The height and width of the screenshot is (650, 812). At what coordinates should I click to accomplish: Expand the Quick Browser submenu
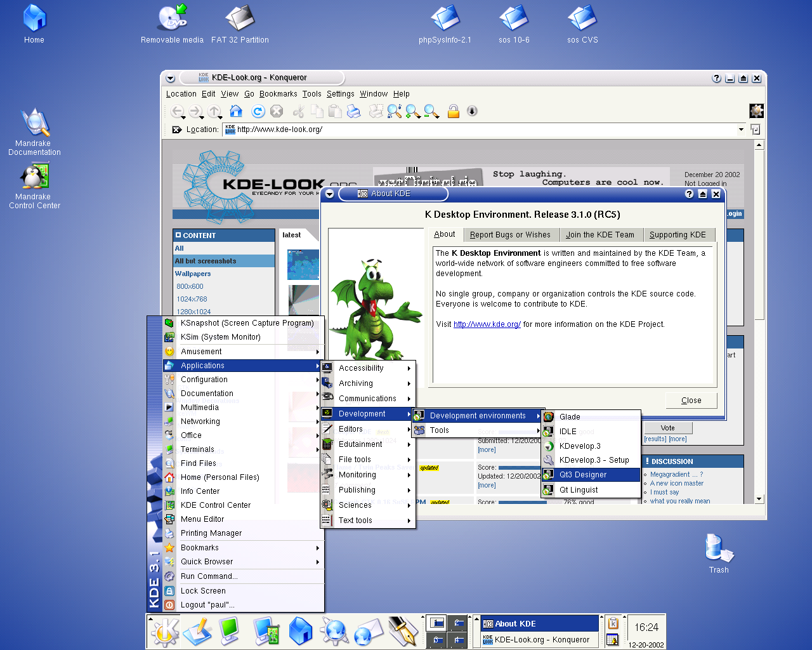pos(244,562)
